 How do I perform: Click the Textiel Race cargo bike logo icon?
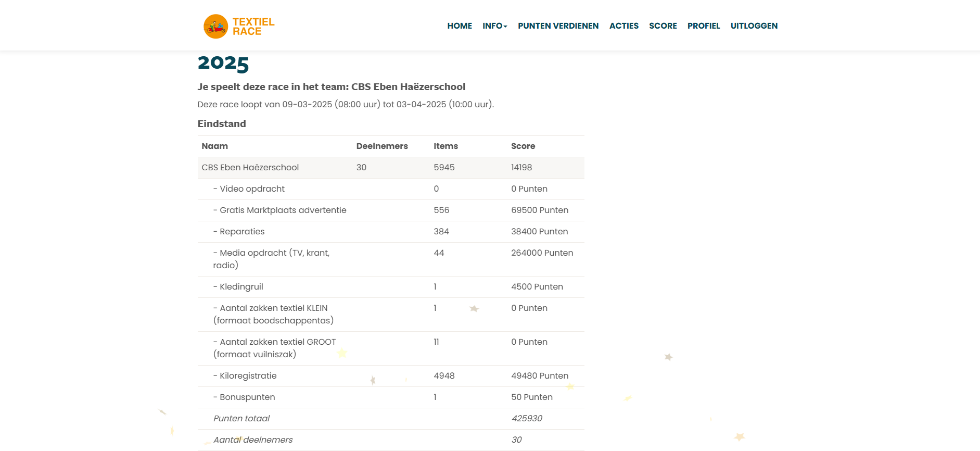[215, 27]
